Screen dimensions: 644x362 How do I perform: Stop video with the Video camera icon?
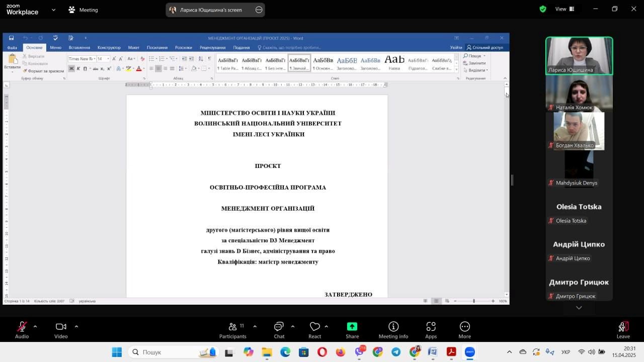click(x=60, y=326)
